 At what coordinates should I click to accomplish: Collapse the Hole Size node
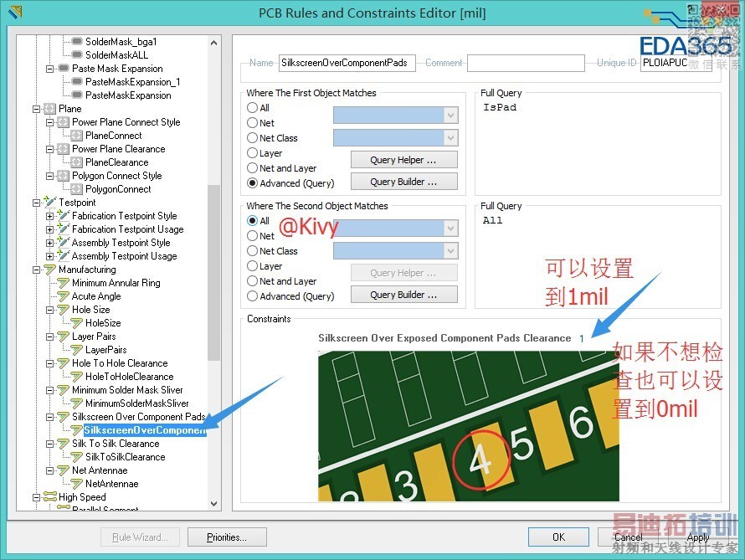(49, 310)
